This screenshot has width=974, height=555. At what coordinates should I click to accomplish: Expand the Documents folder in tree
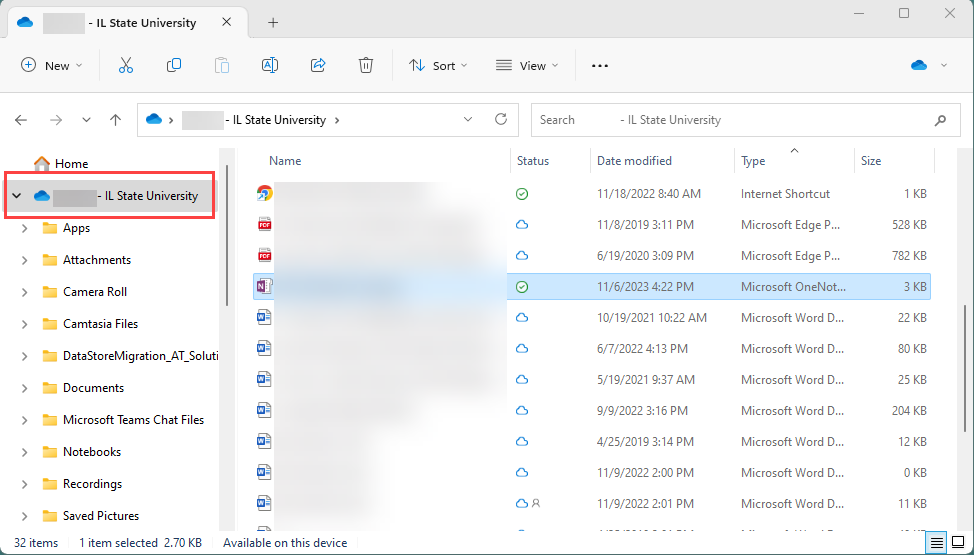click(24, 388)
